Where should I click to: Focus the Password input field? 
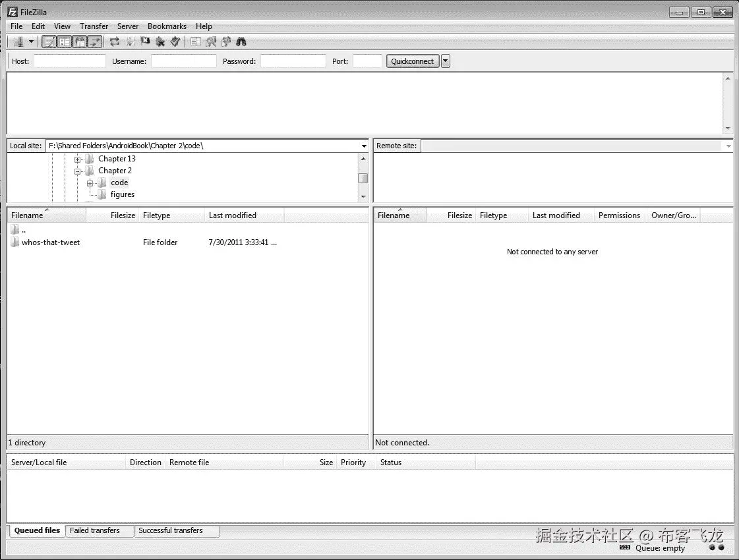293,61
